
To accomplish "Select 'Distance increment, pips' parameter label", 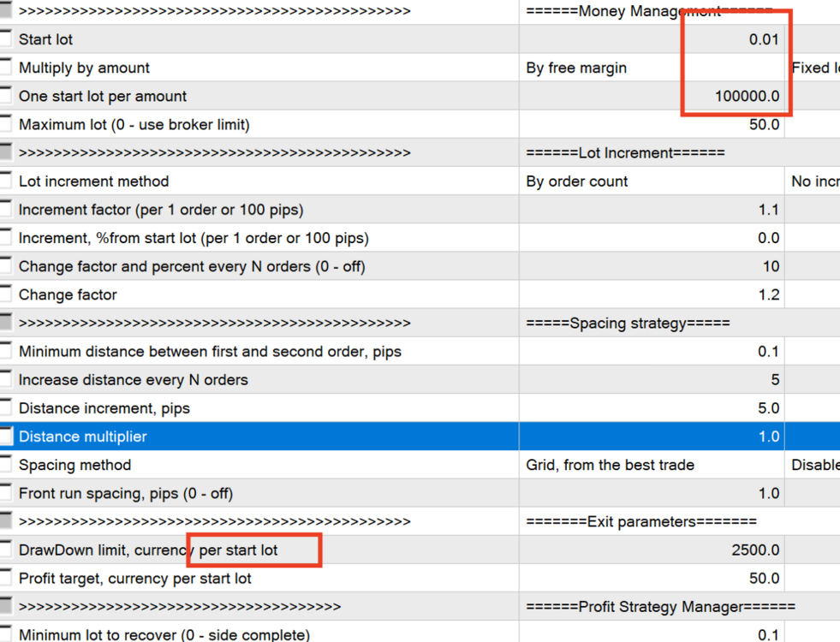I will (x=104, y=408).
